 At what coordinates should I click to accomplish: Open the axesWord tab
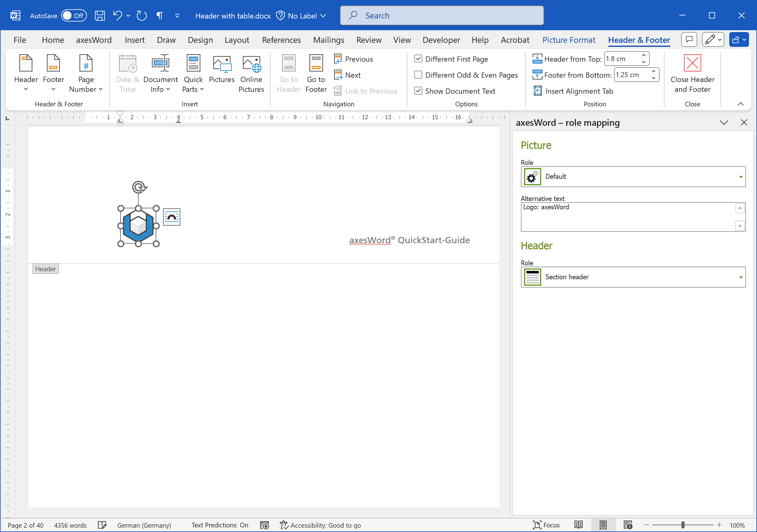coord(94,40)
